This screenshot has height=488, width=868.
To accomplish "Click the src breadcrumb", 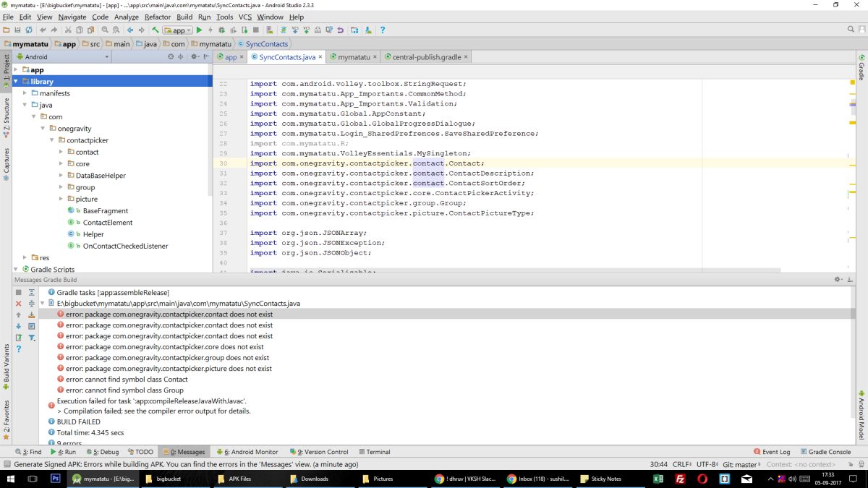I will click(x=91, y=44).
